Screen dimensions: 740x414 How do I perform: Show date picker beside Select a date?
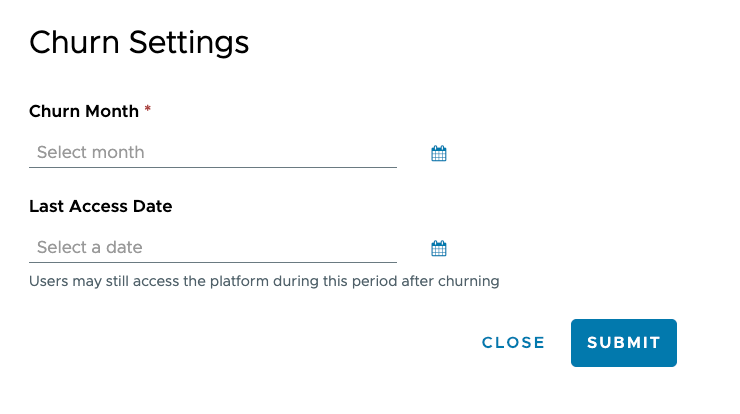tap(438, 248)
